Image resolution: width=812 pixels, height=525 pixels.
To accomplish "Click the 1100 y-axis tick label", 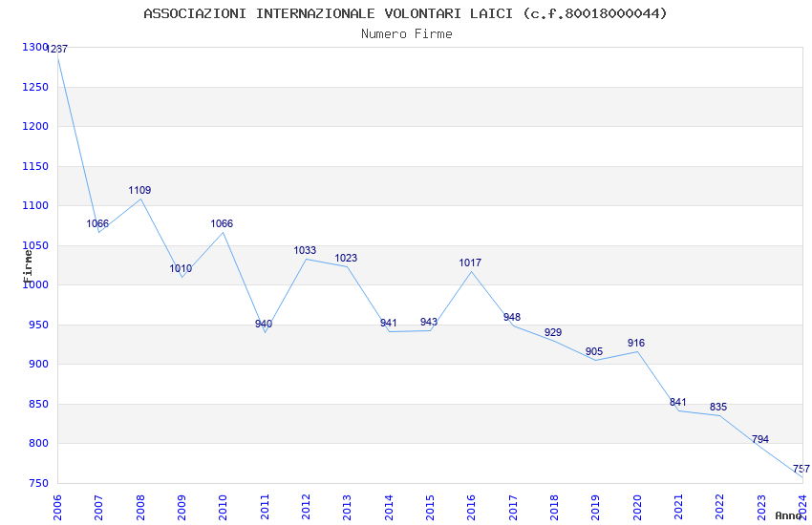I will pyautogui.click(x=35, y=205).
